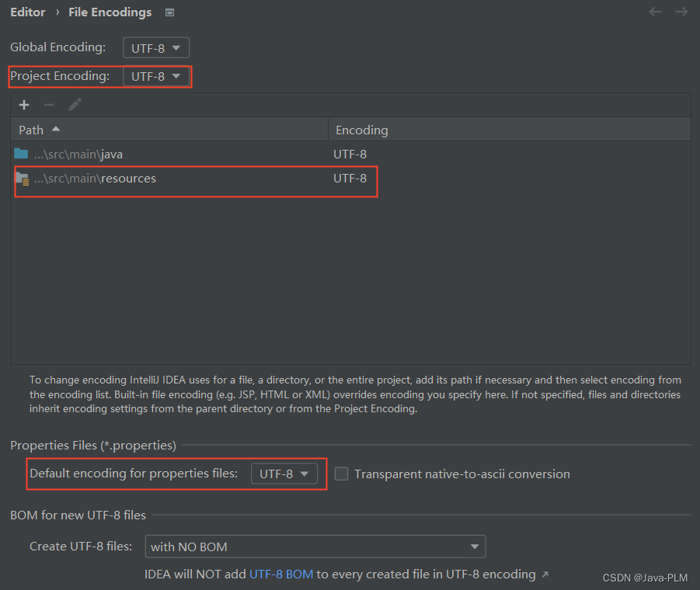Screen dimensions: 700x590
Task: Click the icon next to File Encodings breadcrumb
Action: coord(168,12)
